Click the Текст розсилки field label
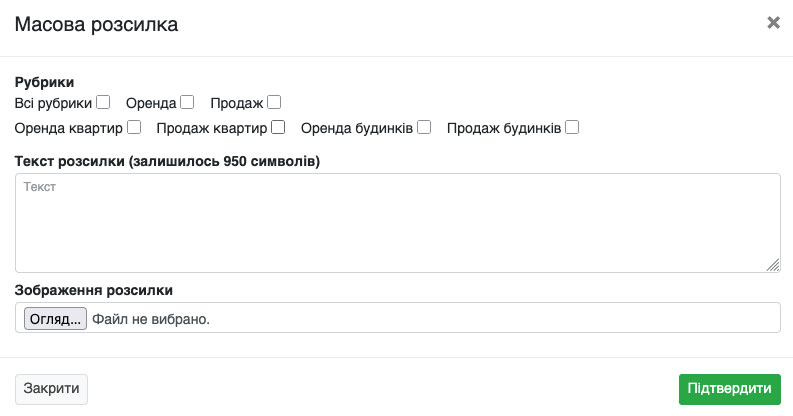 (x=167, y=160)
